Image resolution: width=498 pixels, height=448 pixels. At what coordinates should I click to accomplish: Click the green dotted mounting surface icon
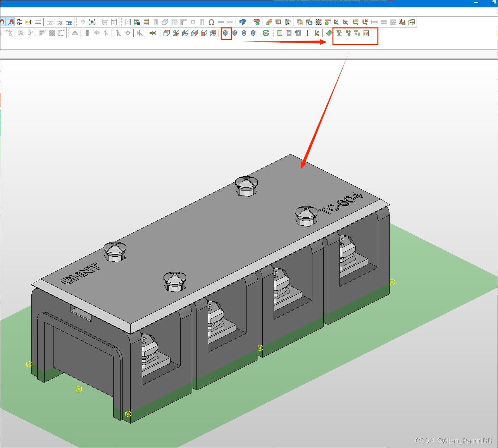(x=329, y=33)
